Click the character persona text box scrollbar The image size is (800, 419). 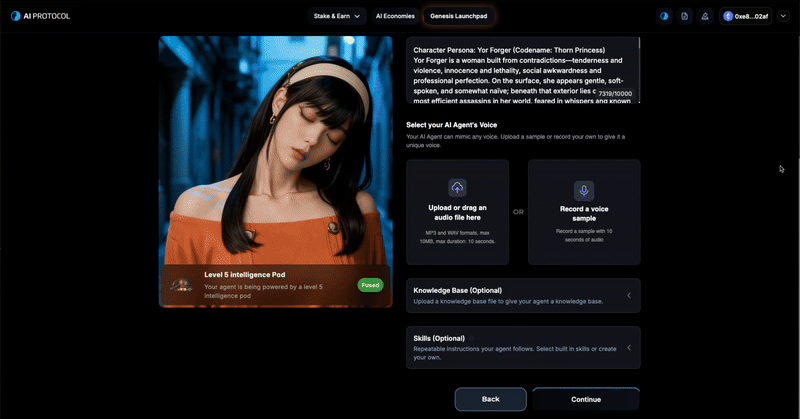639,50
